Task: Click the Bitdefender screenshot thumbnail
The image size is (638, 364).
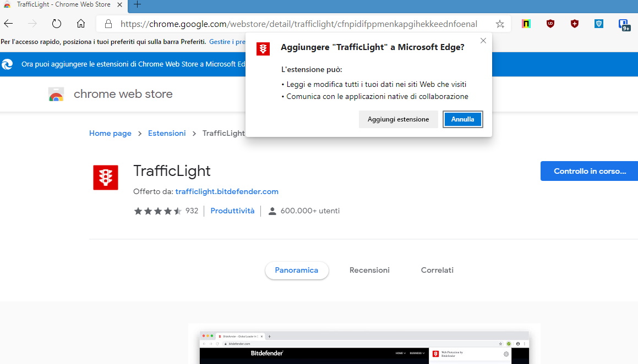Action: pyautogui.click(x=364, y=348)
